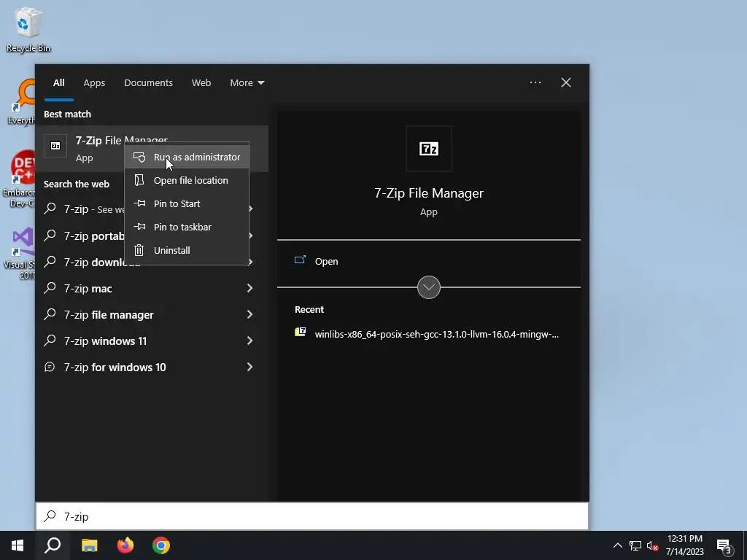Click the Pin to Start pin icon
Image resolution: width=747 pixels, height=560 pixels.
tap(139, 203)
